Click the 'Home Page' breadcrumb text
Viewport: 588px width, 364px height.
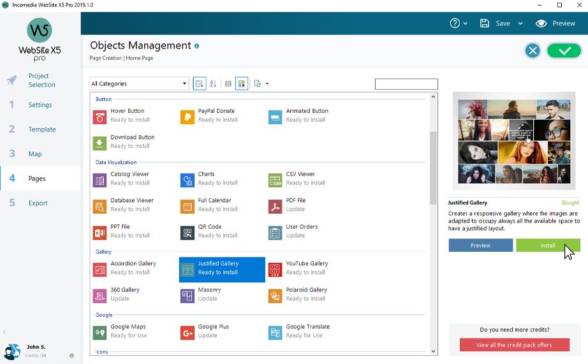point(140,58)
